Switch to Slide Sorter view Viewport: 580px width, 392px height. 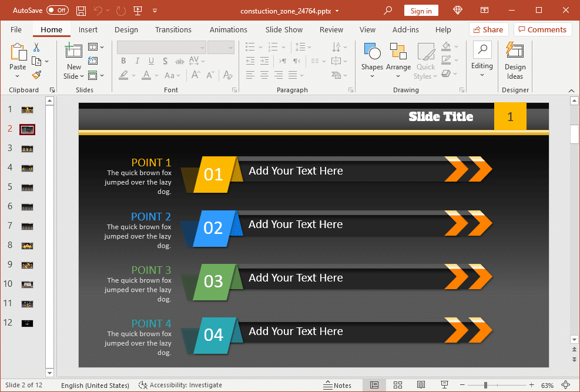(398, 385)
